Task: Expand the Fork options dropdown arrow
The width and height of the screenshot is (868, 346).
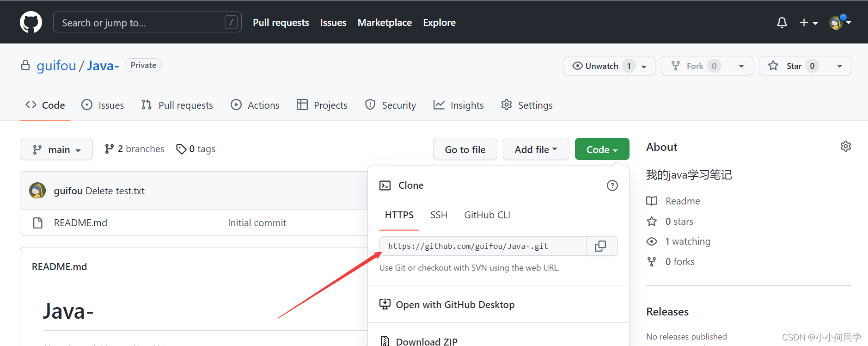Action: coord(741,66)
